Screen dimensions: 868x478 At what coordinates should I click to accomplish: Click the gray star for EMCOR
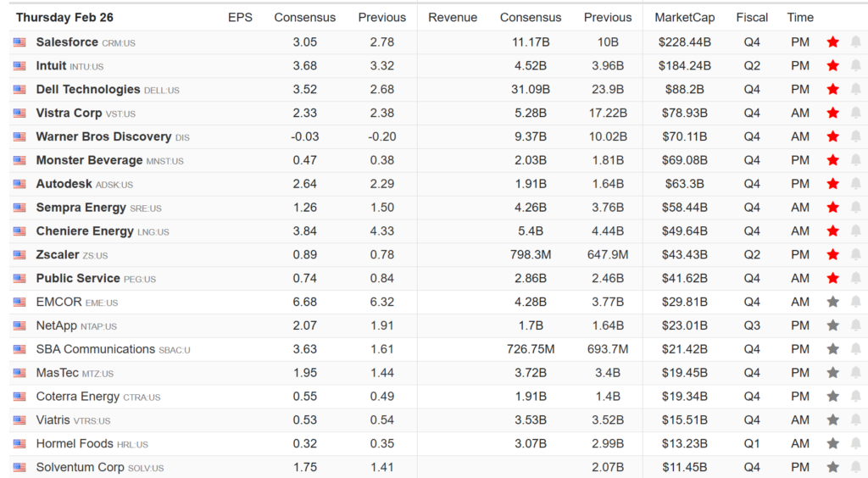tap(832, 302)
